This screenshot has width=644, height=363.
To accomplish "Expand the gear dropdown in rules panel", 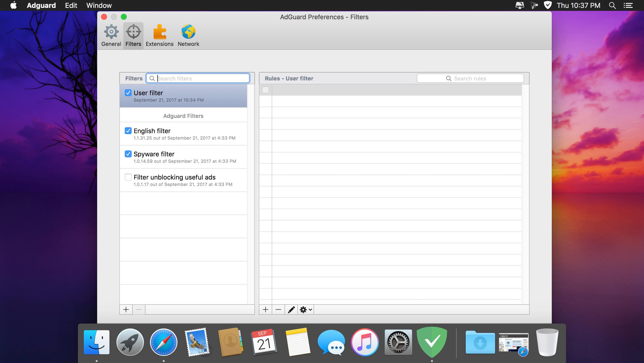I will (x=306, y=309).
